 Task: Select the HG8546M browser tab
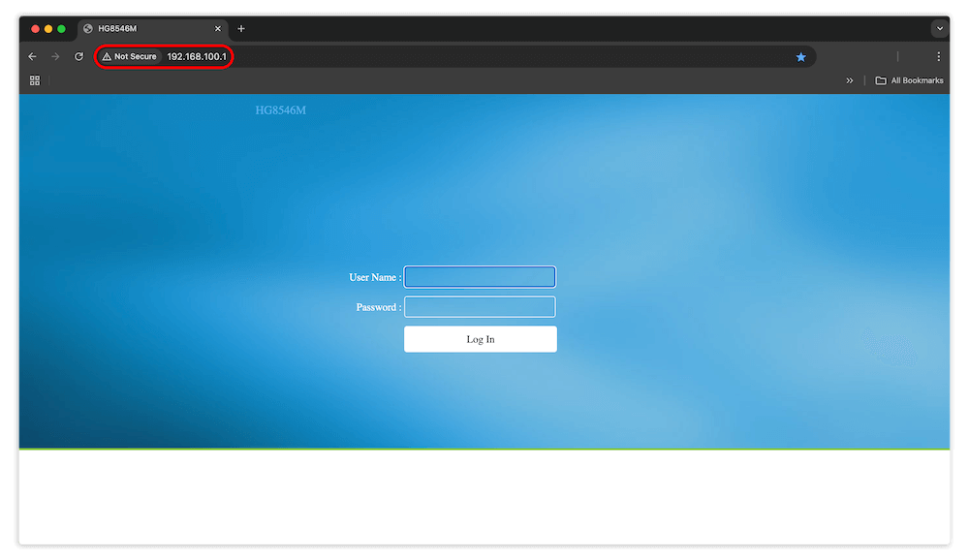pos(153,28)
